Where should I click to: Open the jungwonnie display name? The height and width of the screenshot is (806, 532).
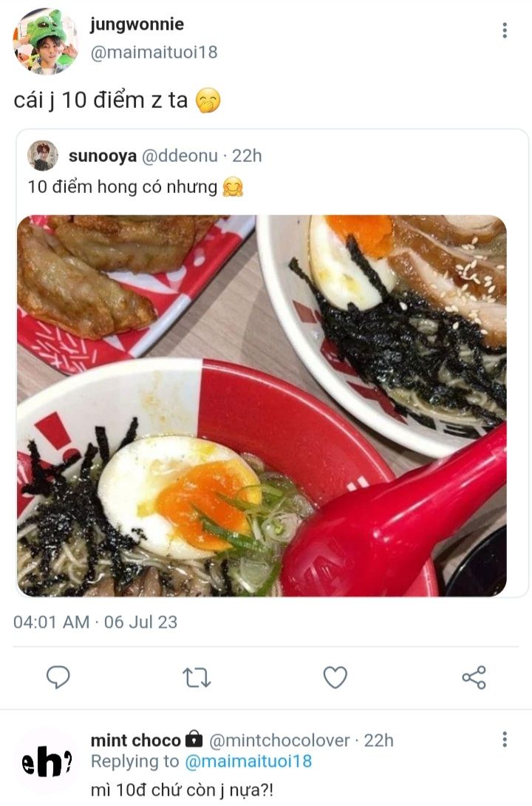tap(137, 24)
